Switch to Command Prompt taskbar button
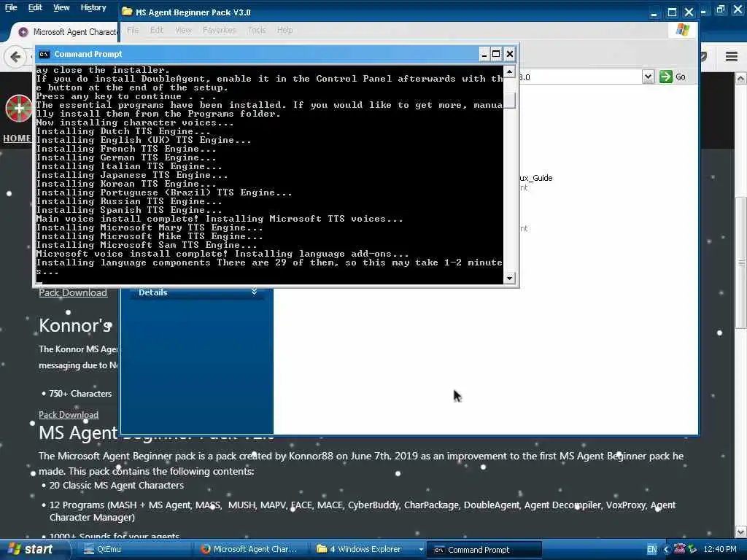Image resolution: width=747 pixels, height=560 pixels. pos(484,550)
